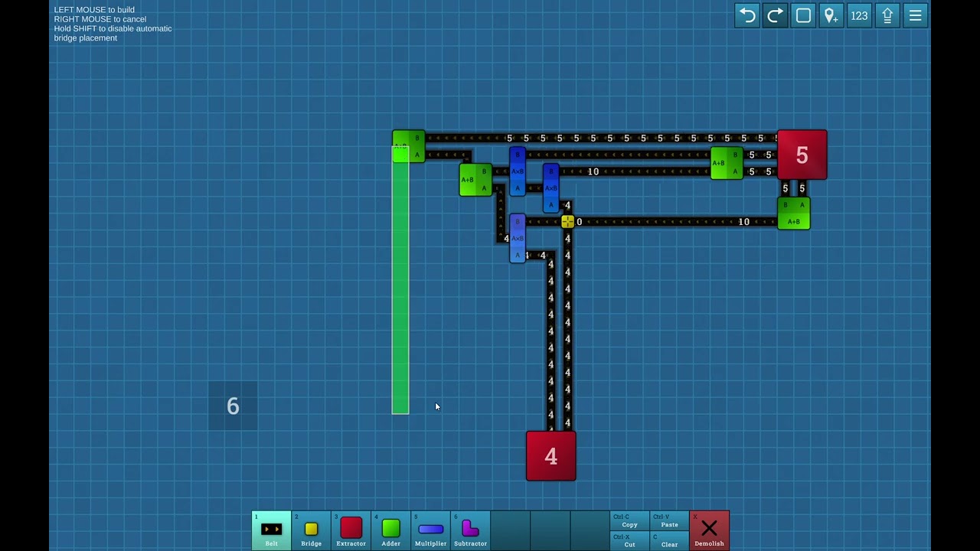Click the gray 6 target tile
Viewport: 980px width, 551px height.
(x=233, y=406)
